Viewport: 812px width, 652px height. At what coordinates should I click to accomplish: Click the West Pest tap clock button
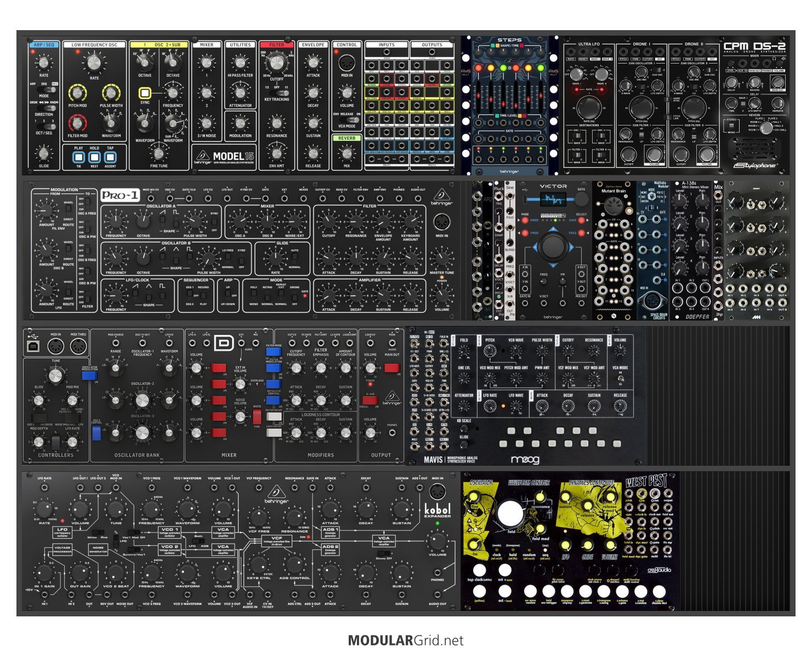click(x=479, y=570)
